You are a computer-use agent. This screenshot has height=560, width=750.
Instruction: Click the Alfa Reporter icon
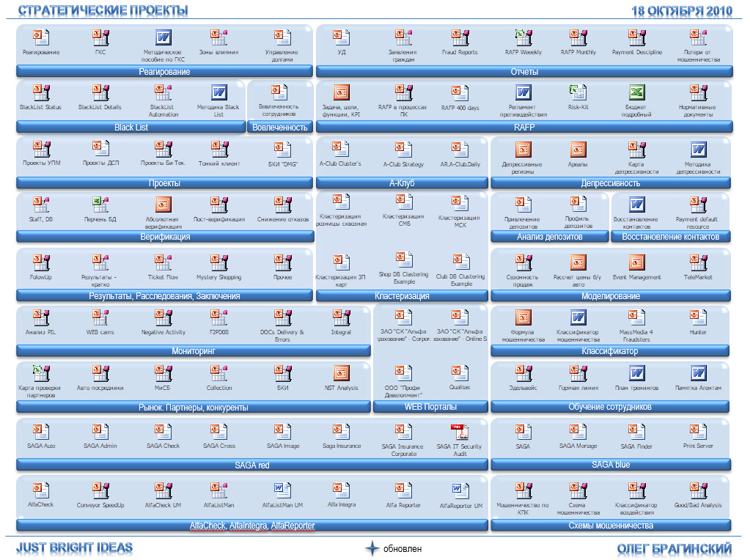[x=403, y=490]
